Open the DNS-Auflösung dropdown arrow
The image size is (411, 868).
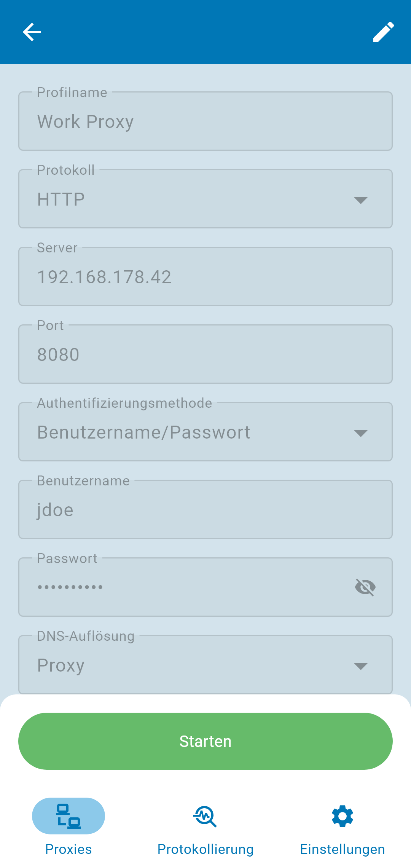pos(360,666)
